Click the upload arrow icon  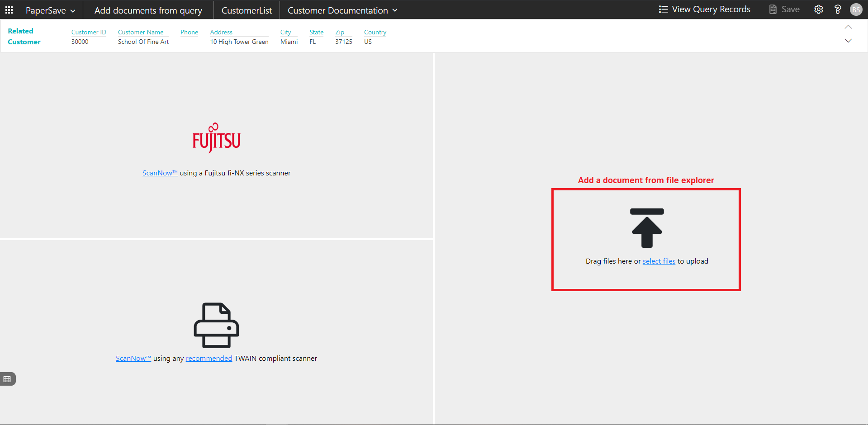tap(647, 228)
